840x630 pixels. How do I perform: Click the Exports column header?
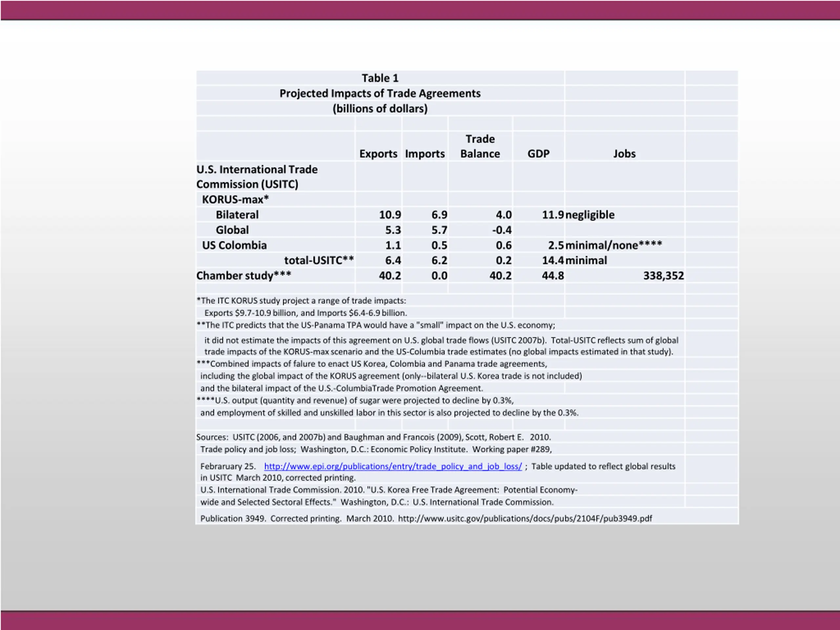(x=378, y=154)
